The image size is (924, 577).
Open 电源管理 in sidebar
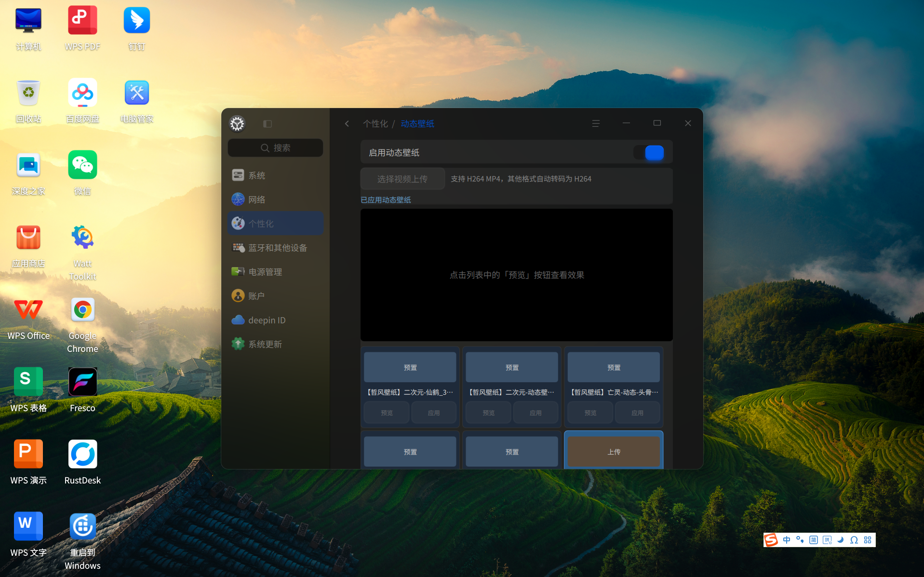click(x=276, y=272)
